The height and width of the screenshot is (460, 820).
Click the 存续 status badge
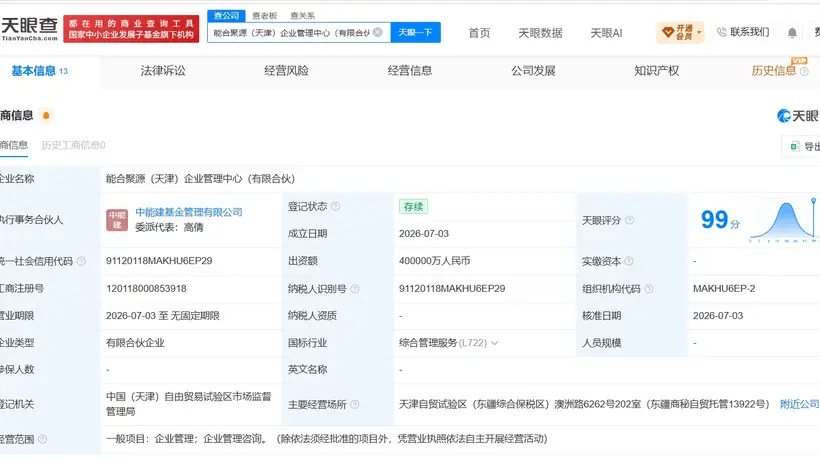[413, 206]
